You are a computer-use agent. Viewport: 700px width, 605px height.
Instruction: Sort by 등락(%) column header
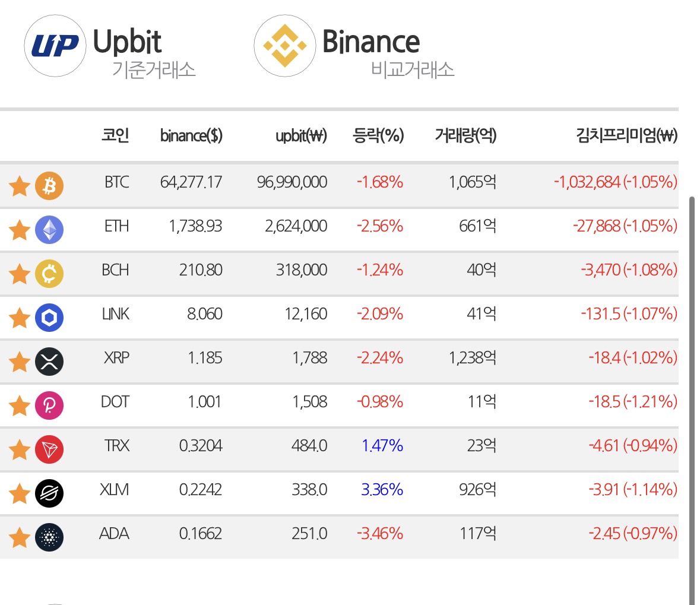click(378, 135)
